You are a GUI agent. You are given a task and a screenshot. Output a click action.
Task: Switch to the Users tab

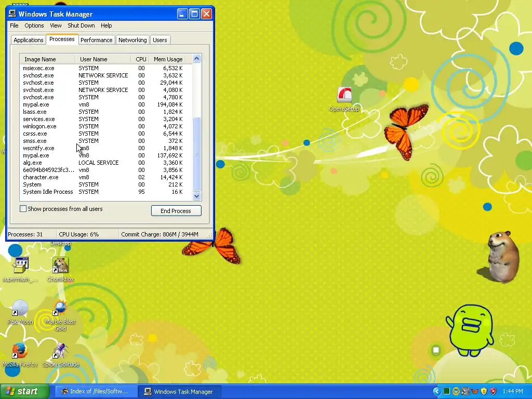click(160, 40)
